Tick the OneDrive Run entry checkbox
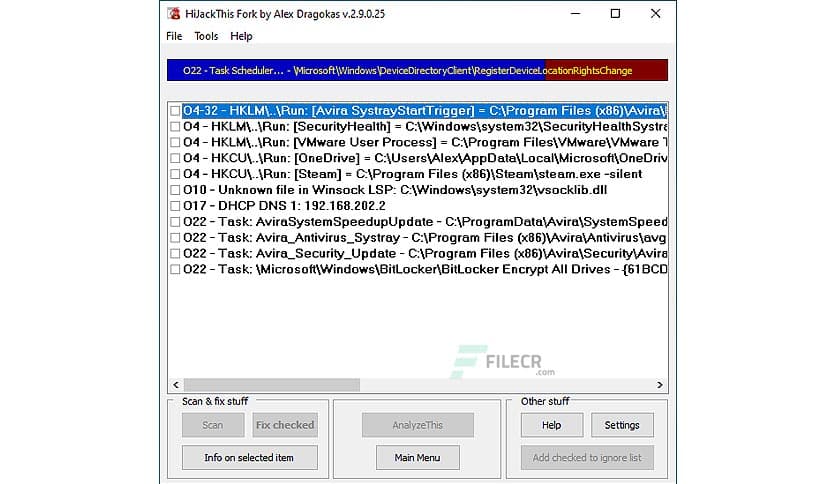 point(175,158)
